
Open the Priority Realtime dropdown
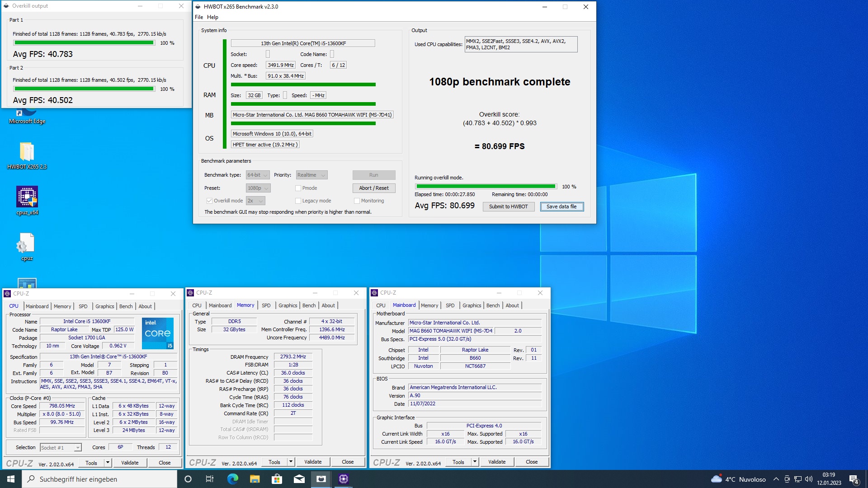[x=311, y=175]
